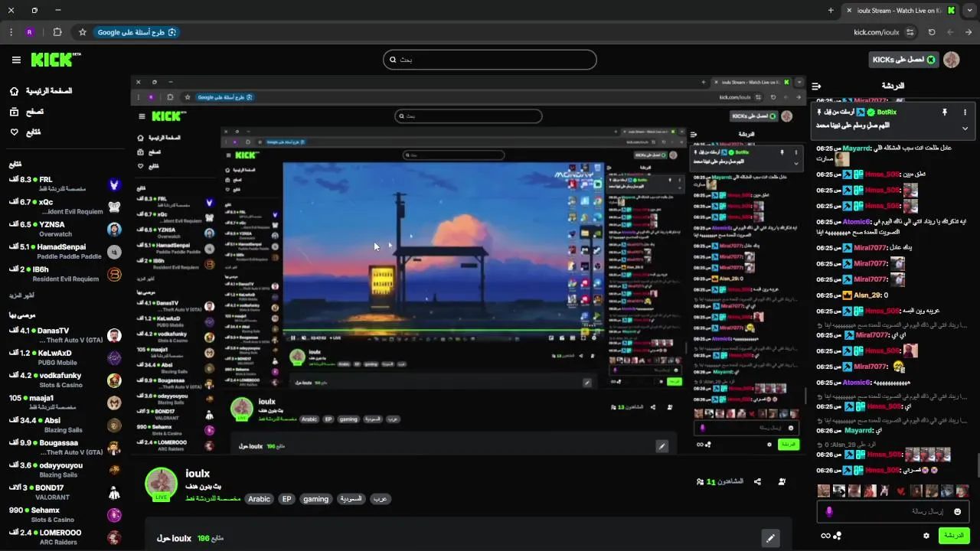Image resolution: width=980 pixels, height=551 pixels.
Task: Click the ioulx streamer LIVE avatar
Action: coord(162,484)
